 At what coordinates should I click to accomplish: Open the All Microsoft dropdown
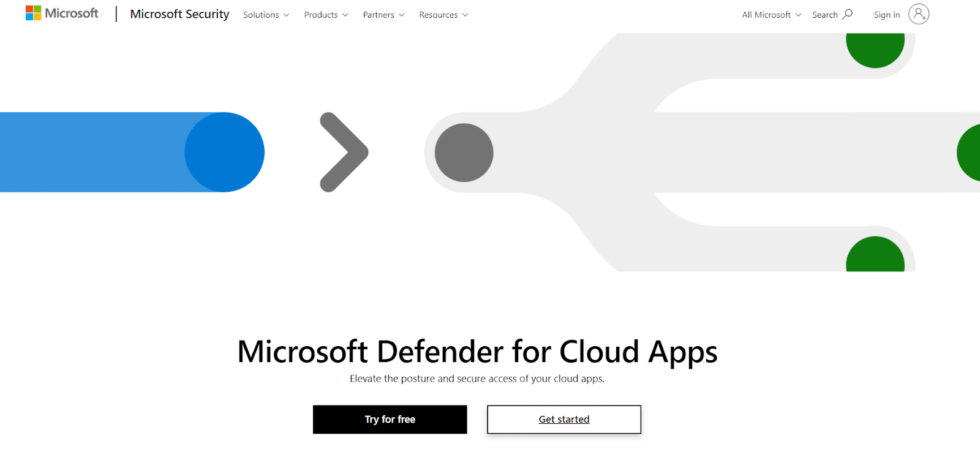771,15
